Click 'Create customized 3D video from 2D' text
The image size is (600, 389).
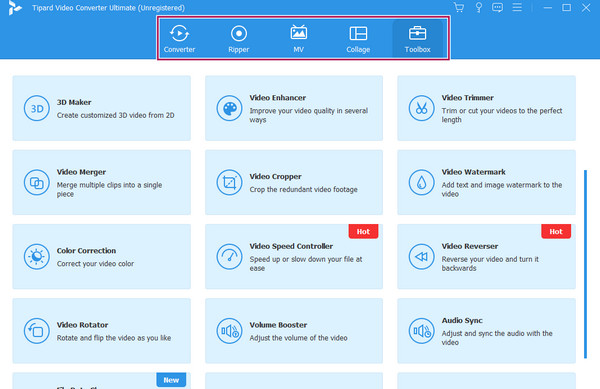pyautogui.click(x=116, y=115)
